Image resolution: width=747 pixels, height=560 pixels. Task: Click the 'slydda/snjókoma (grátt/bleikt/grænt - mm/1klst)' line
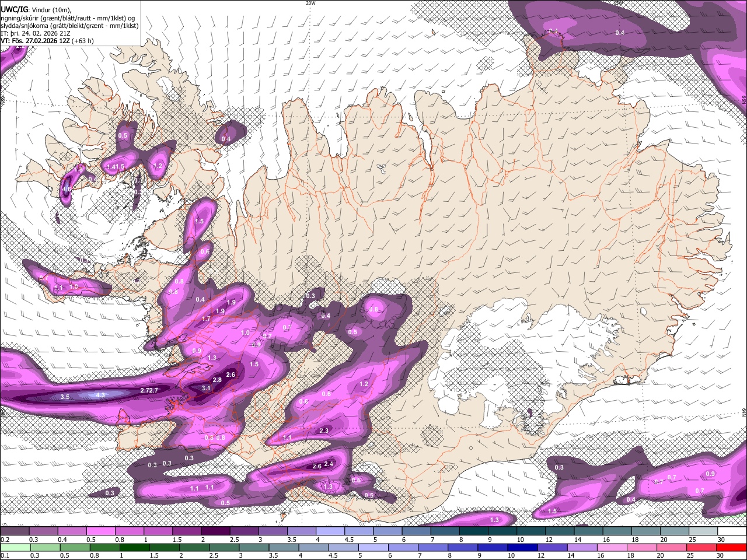click(69, 26)
